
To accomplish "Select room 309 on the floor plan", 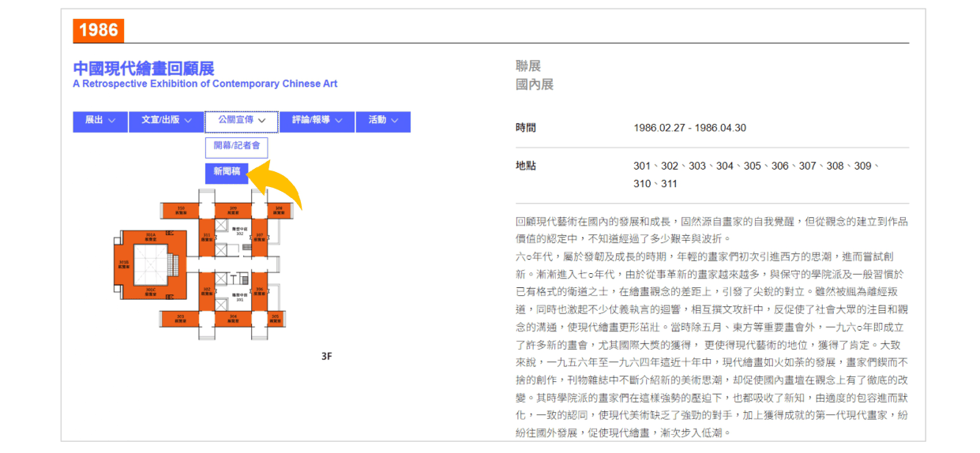I will [x=233, y=210].
